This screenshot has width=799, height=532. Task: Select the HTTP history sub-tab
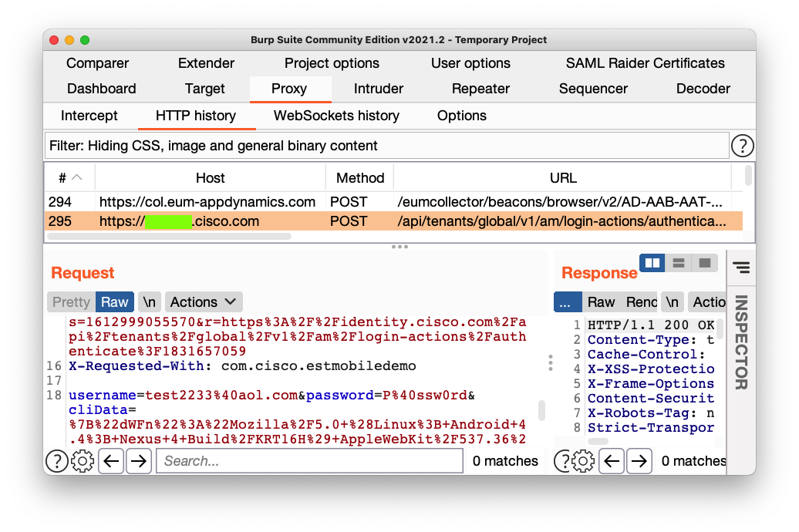click(196, 116)
